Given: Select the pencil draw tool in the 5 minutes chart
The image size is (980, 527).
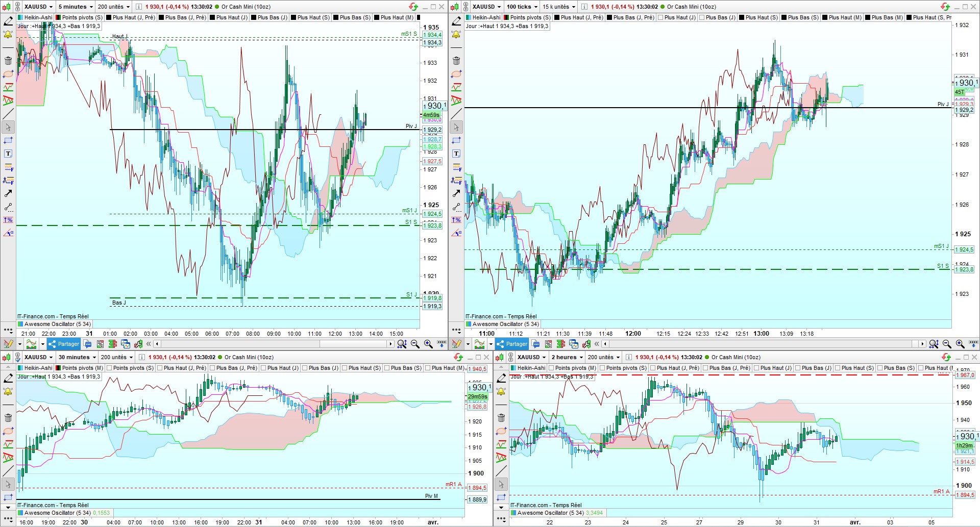Looking at the screenshot, I should click(8, 21).
